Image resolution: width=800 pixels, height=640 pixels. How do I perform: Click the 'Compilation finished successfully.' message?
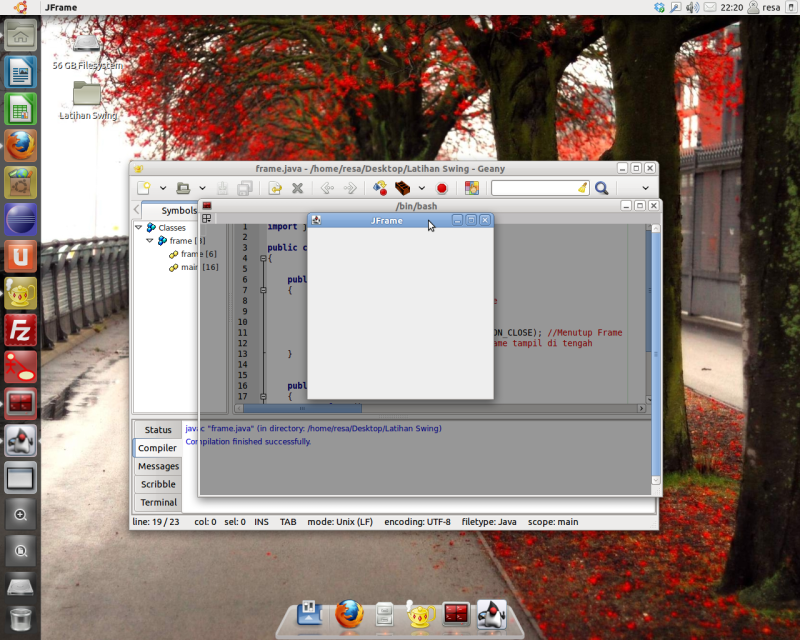click(248, 441)
